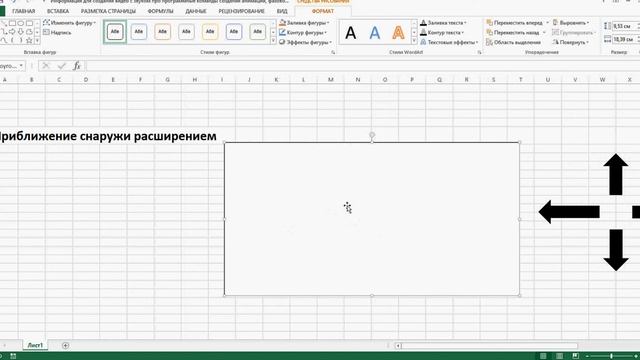Pick the Right Arrow shape from the gallery

coord(12,32)
